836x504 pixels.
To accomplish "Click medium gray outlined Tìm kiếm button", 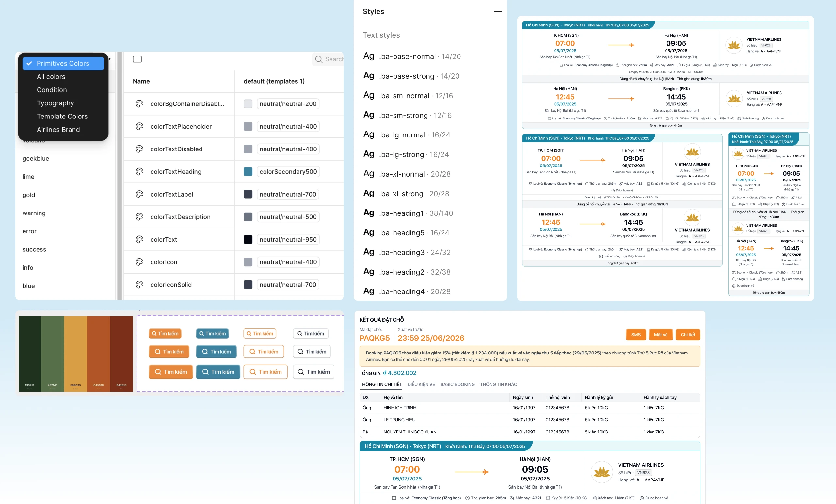I will tap(312, 352).
